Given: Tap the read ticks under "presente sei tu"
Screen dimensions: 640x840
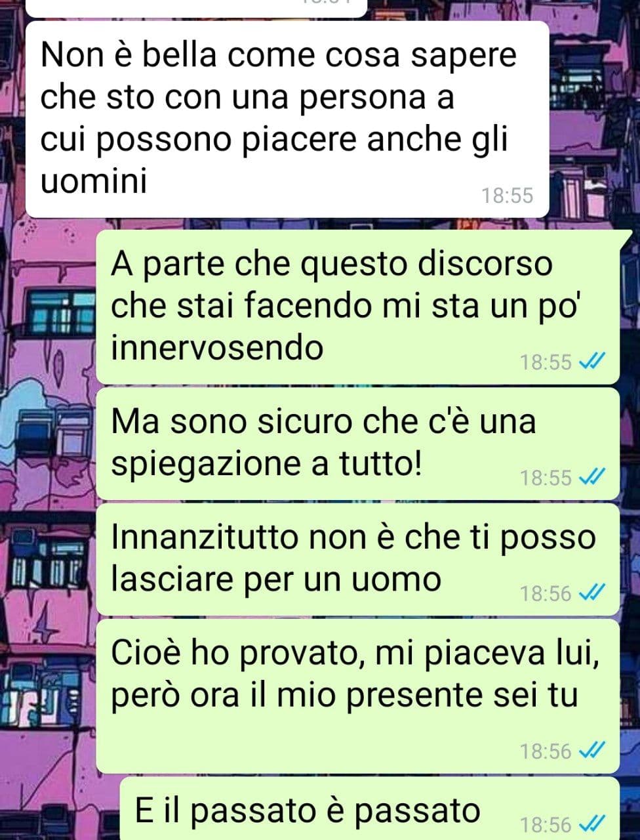Looking at the screenshot, I should point(592,750).
